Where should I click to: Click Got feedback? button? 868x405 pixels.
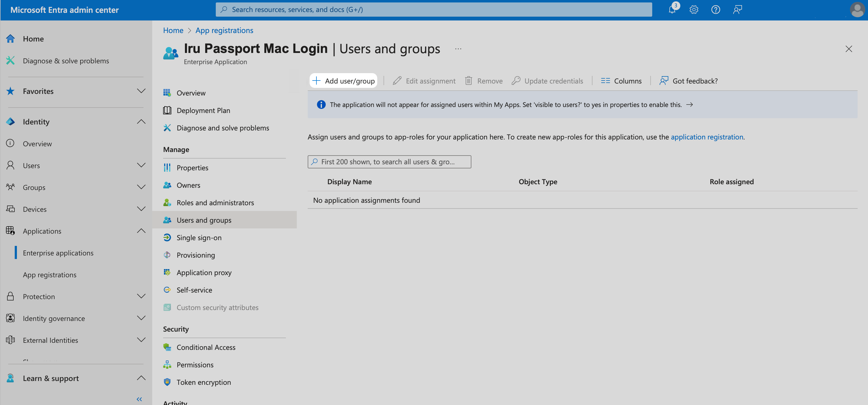pyautogui.click(x=689, y=81)
